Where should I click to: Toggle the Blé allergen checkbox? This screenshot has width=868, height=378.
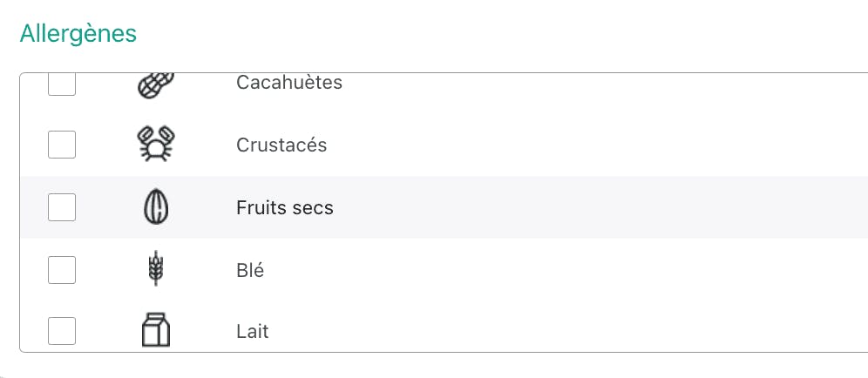62,270
